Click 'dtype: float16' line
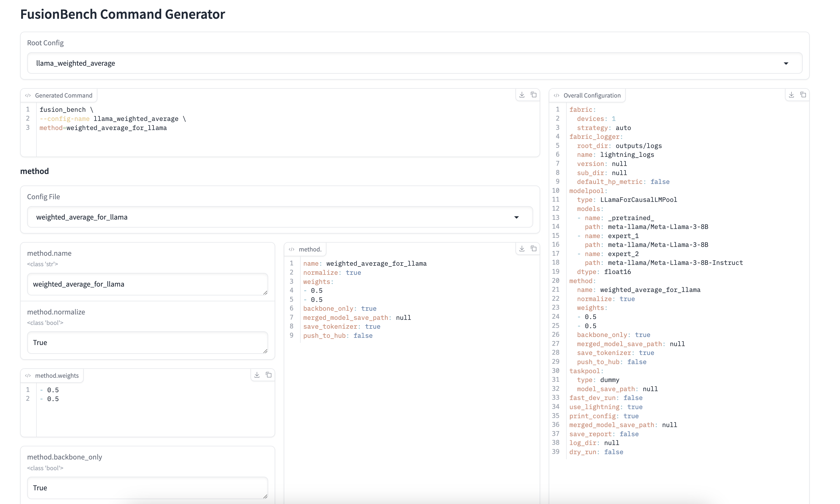840x504 pixels. tap(604, 272)
